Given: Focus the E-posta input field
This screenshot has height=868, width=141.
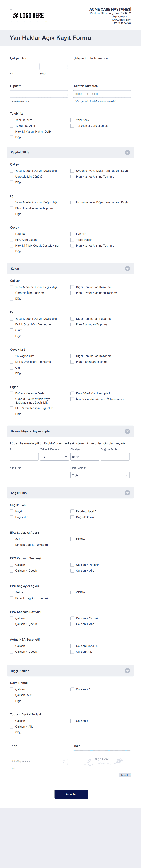Looking at the screenshot, I should [39, 94].
